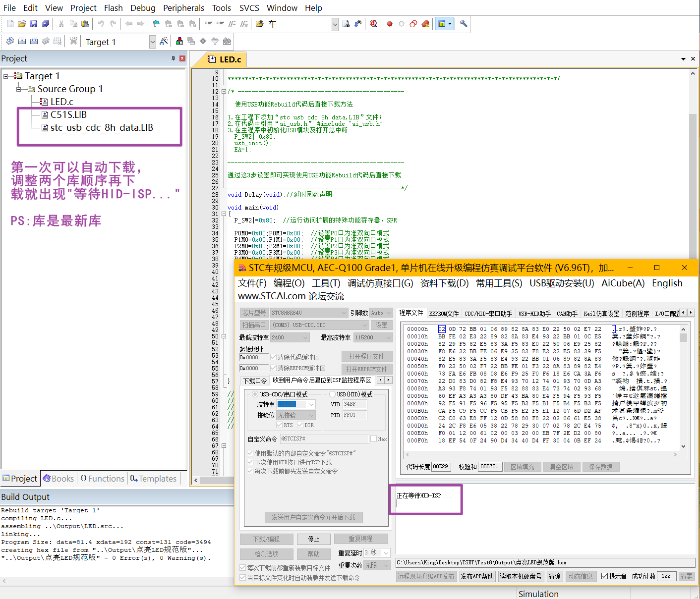Click the indent lines icon
This screenshot has height=599, width=700.
click(208, 24)
